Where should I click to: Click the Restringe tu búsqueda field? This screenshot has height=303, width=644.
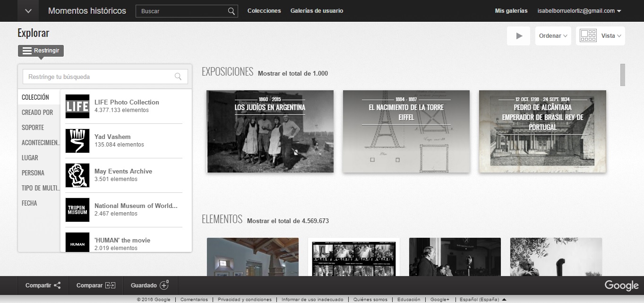(x=100, y=77)
